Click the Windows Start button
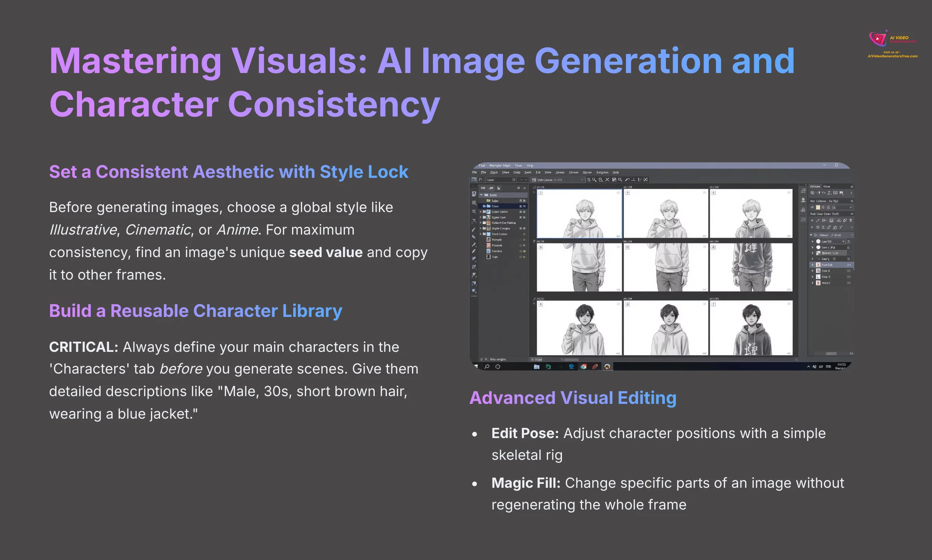932x560 pixels. pos(475,366)
